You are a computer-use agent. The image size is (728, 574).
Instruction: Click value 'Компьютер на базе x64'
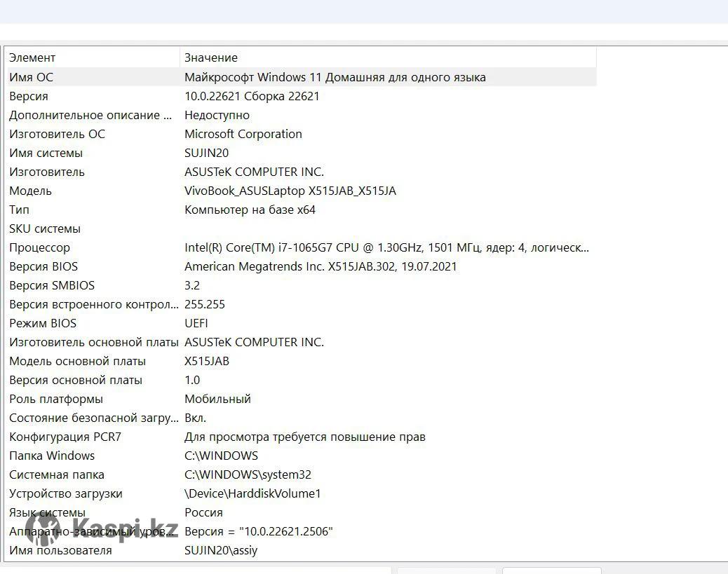pos(250,210)
